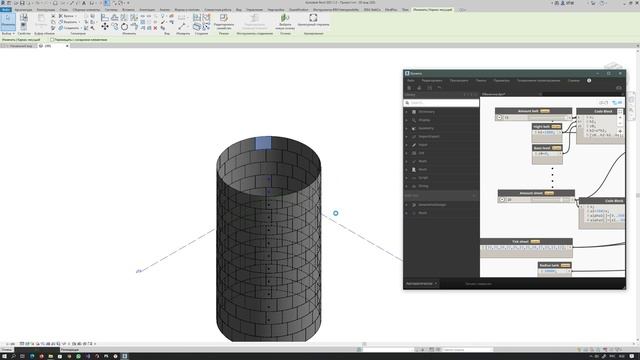Adjust the Amount belt slider track

(547, 118)
